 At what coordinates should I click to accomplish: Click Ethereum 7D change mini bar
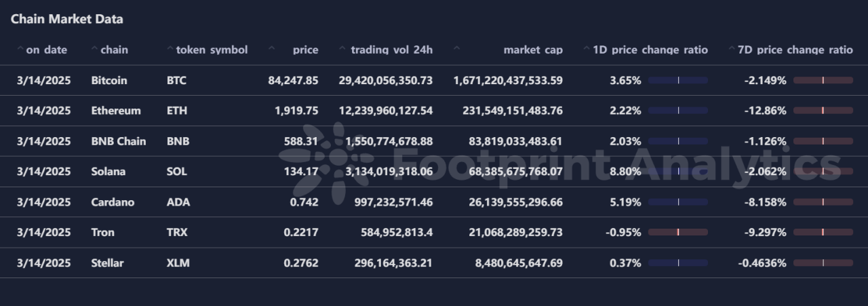[823, 111]
